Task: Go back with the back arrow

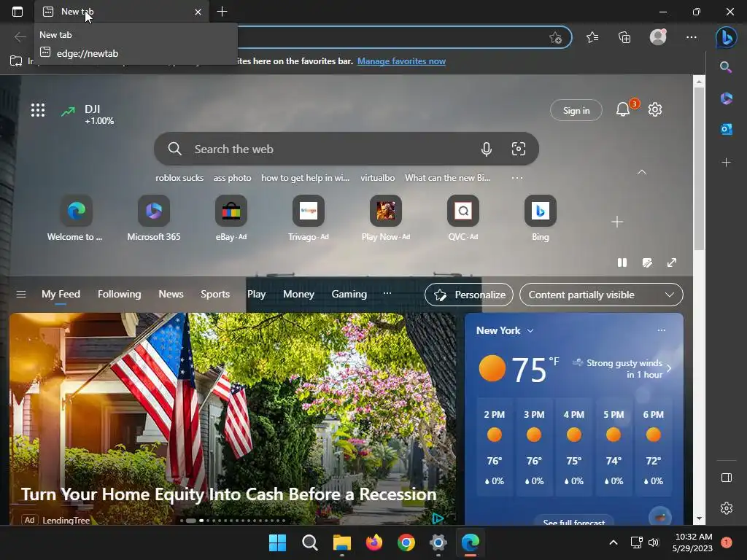Action: (x=20, y=36)
